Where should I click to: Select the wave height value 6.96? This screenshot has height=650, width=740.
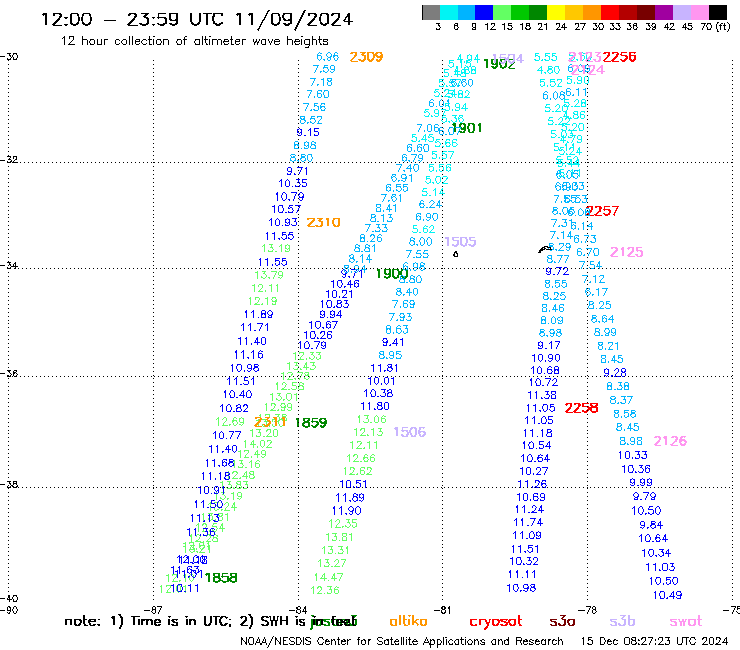click(x=328, y=57)
